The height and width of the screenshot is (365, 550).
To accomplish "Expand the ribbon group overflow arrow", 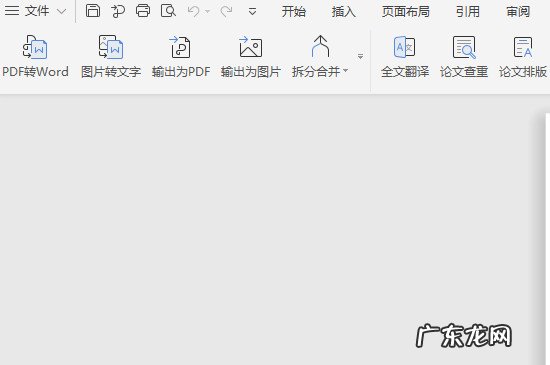I will 360,56.
